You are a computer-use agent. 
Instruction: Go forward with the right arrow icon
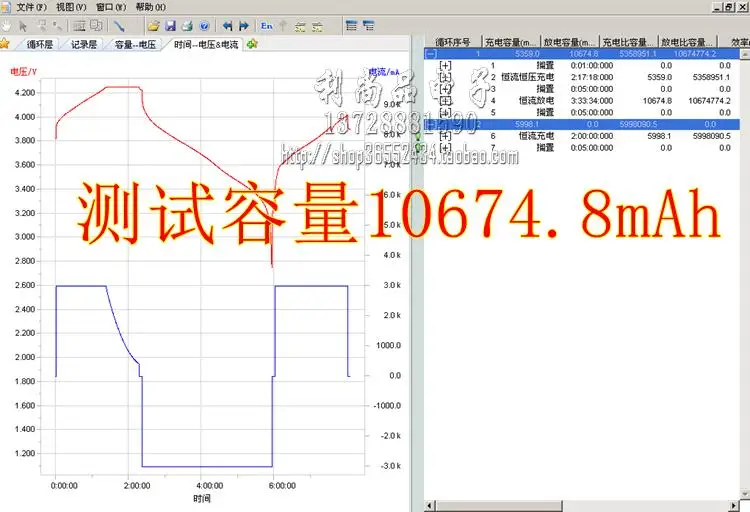244,26
